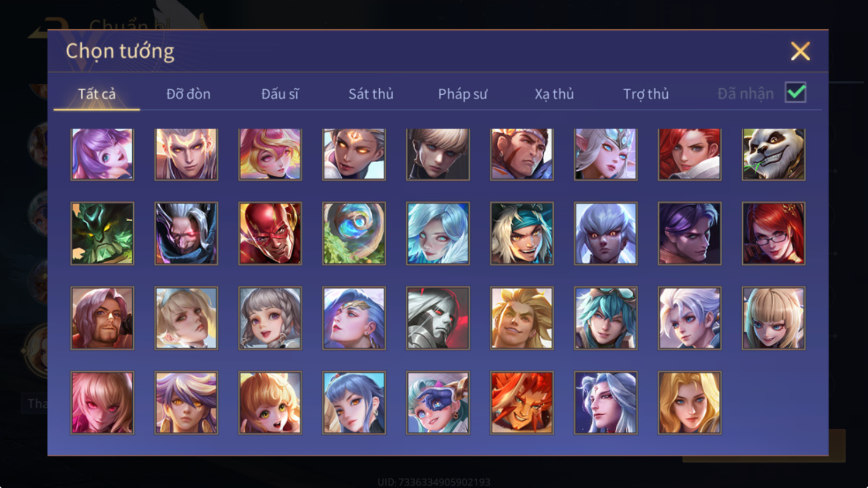
Task: Select the Tất cả tab
Action: pyautogui.click(x=97, y=94)
